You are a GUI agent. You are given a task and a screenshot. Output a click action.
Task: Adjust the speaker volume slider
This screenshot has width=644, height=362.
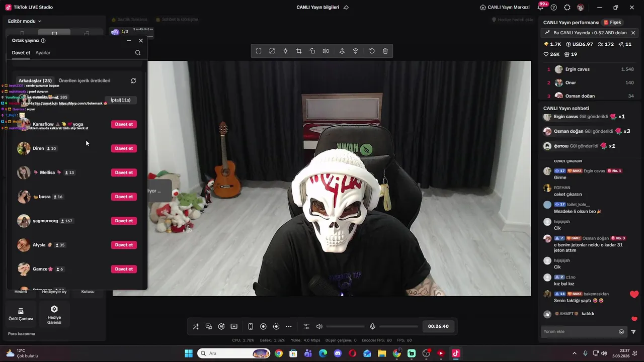click(x=345, y=327)
